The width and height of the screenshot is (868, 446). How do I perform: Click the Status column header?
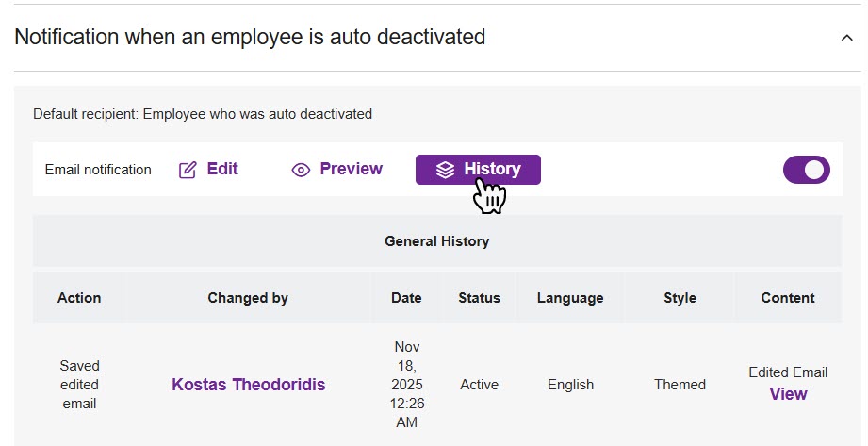[479, 298]
